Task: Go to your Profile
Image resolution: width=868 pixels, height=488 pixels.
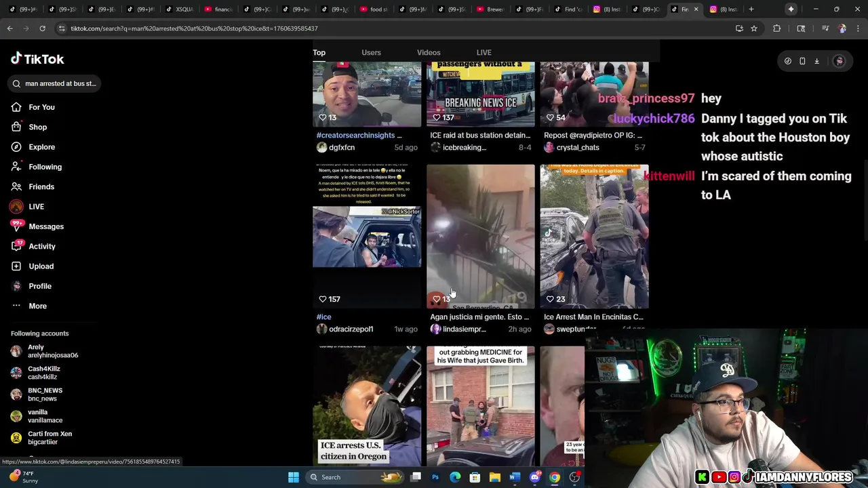Action: 39,286
